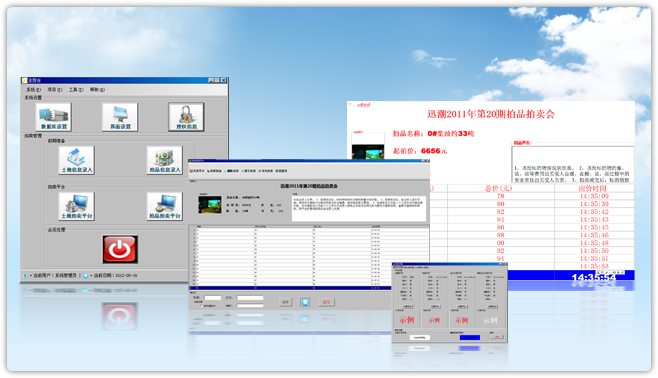
Task: Click the first input field in the bid bar
Action: [212, 298]
